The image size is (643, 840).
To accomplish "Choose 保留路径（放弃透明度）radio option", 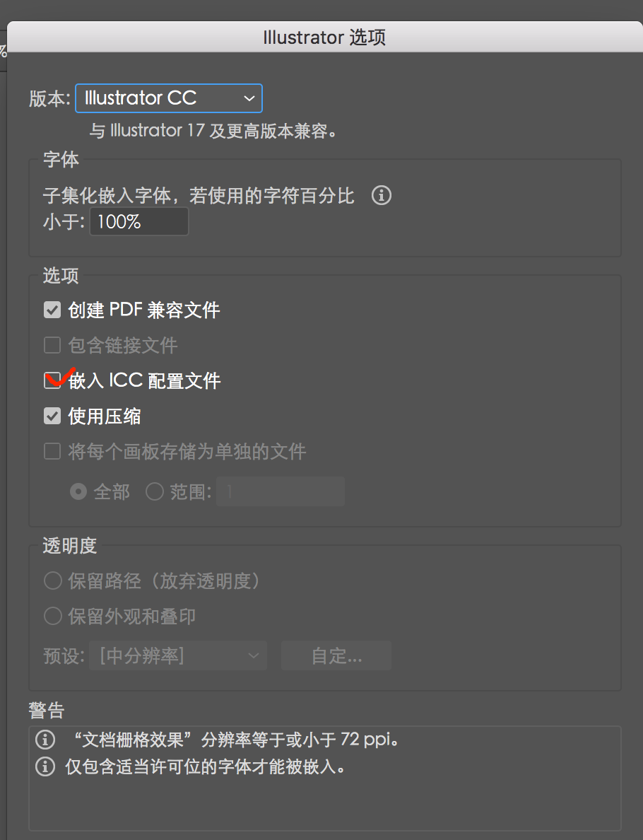I will pyautogui.click(x=52, y=581).
